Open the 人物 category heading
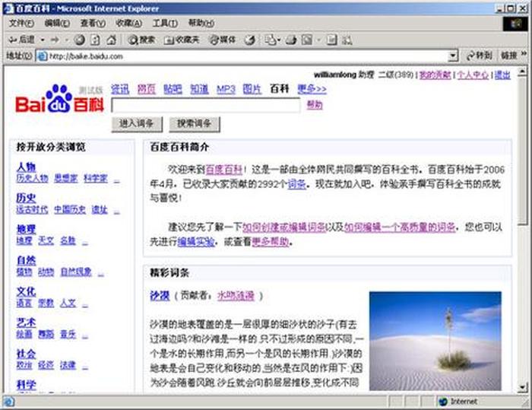Screen dimensions: 532x410 pyautogui.click(x=26, y=167)
